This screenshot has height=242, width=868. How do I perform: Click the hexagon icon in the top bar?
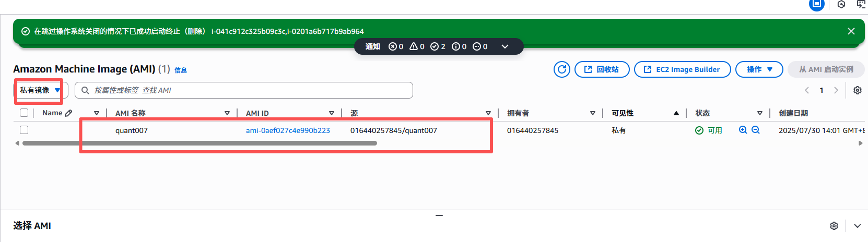coord(841,4)
